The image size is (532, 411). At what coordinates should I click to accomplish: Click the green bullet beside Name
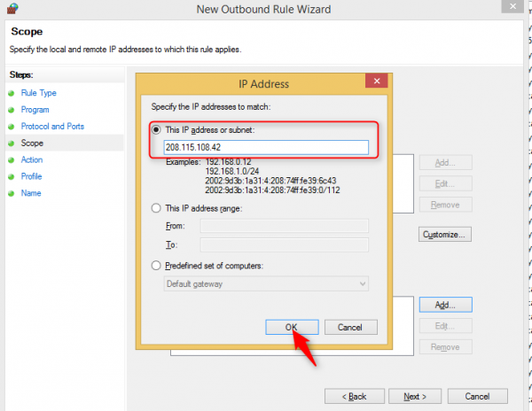click(12, 193)
